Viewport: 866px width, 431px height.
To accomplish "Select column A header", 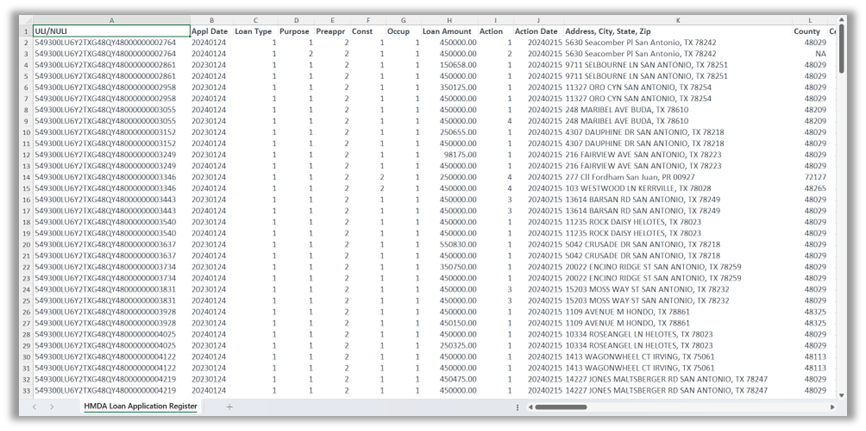I will point(111,20).
